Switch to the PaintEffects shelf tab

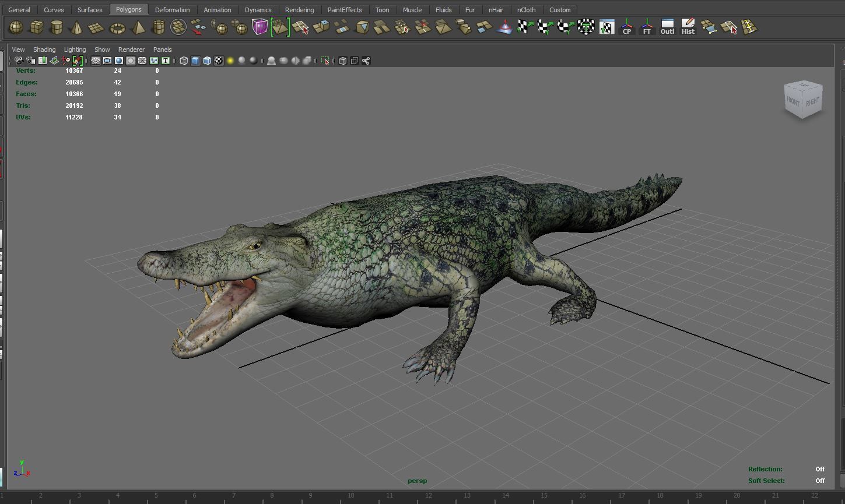(x=344, y=10)
